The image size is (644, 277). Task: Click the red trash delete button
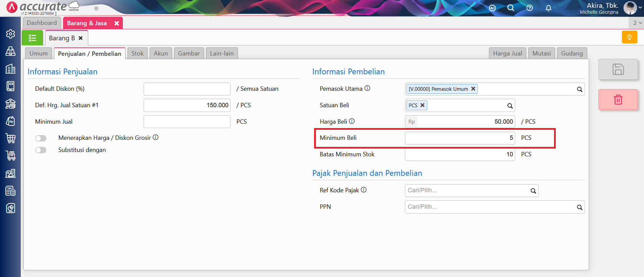coord(618,100)
